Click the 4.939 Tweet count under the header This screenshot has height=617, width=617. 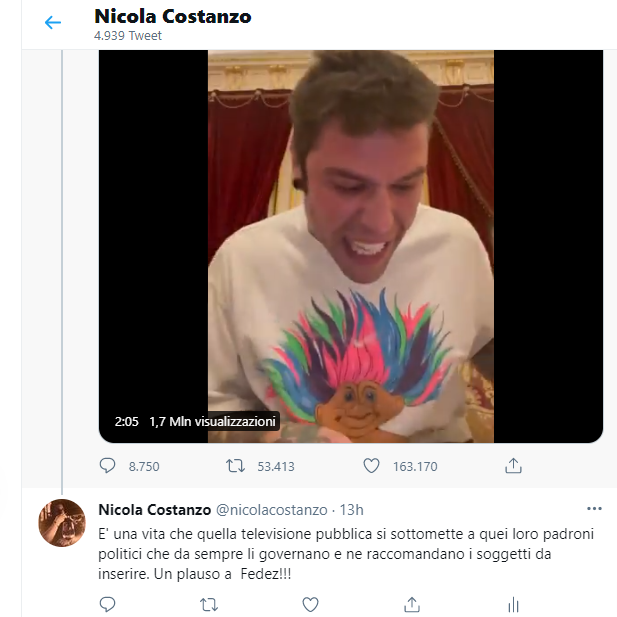tap(128, 36)
